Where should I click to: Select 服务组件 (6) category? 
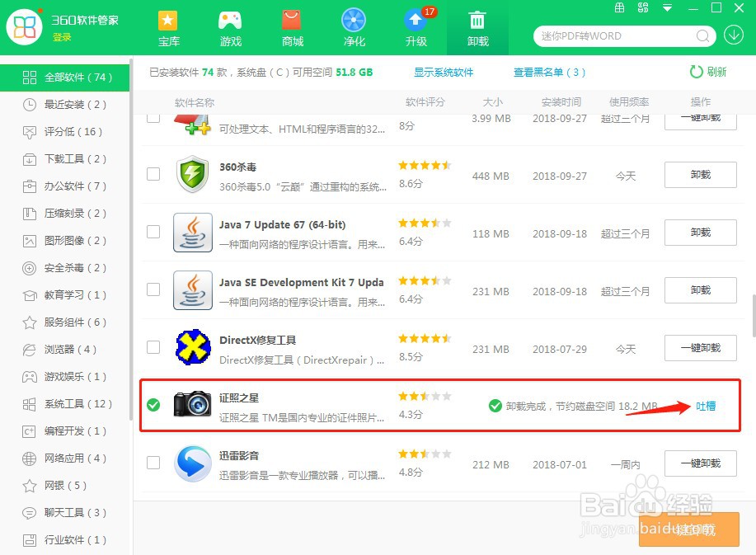click(64, 322)
